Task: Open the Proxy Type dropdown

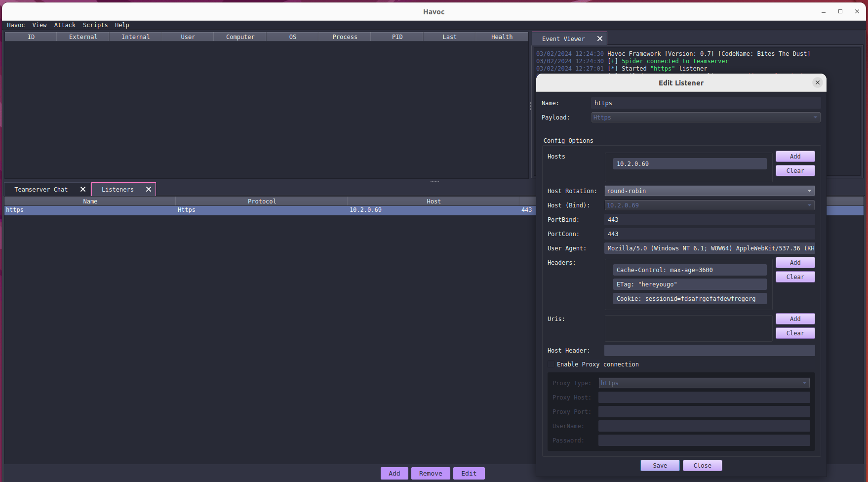Action: tap(704, 383)
